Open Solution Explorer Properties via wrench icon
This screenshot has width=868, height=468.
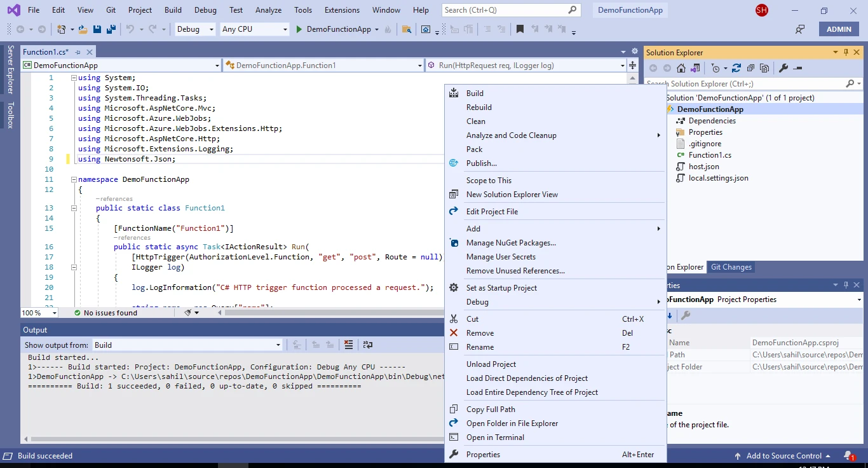[783, 68]
